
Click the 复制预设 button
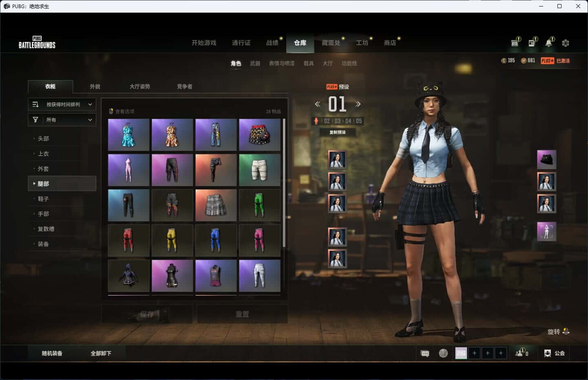point(338,132)
